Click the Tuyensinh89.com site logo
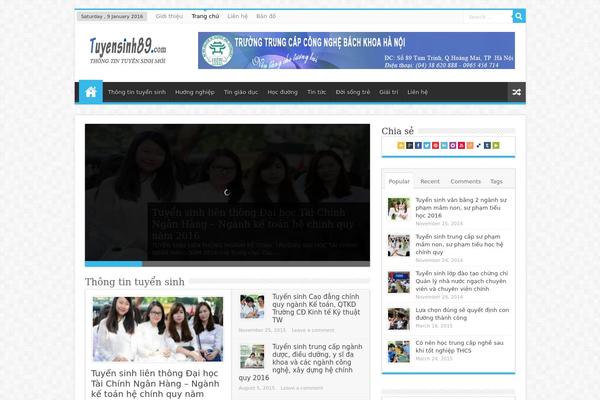 pyautogui.click(x=127, y=50)
